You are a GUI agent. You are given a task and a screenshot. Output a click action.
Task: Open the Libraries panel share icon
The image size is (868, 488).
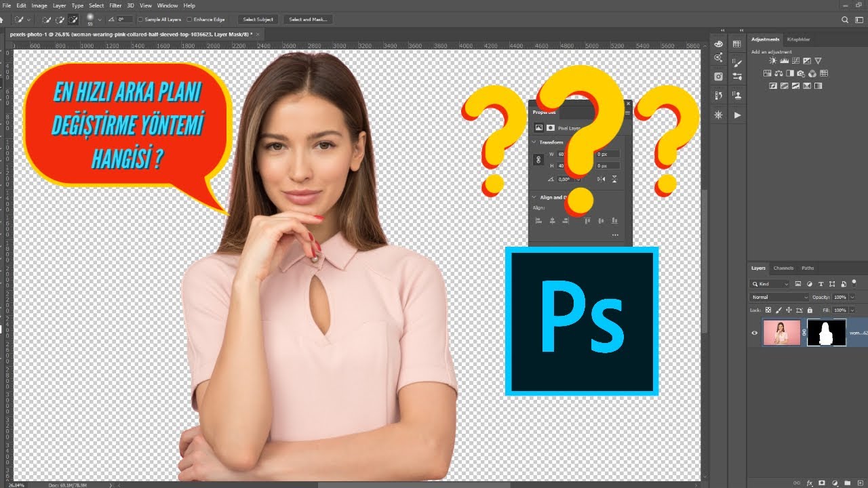[x=719, y=58]
